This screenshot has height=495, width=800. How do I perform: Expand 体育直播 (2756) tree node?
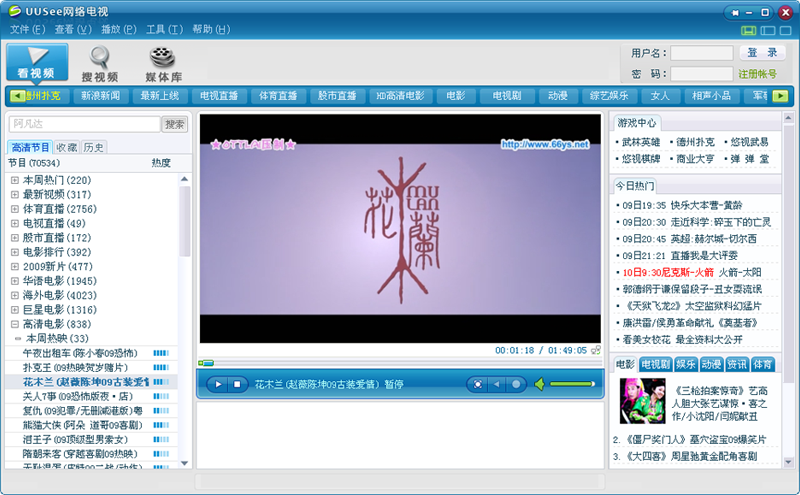pos(15,209)
